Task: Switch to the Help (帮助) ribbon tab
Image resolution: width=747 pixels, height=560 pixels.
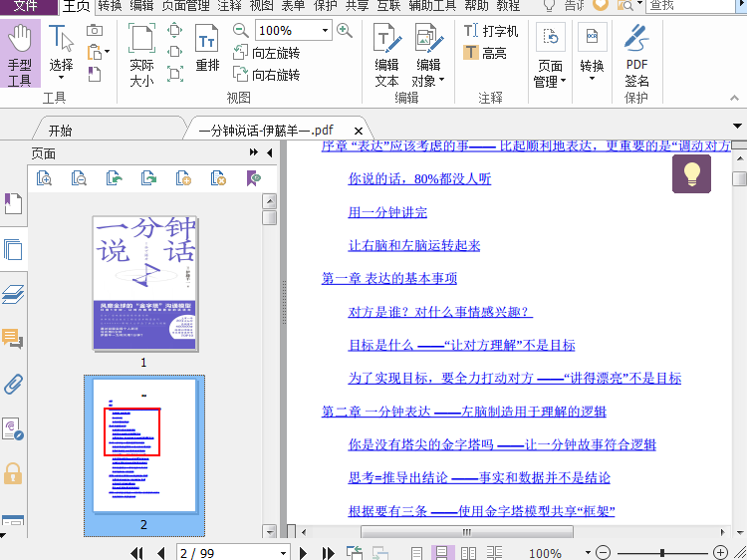Action: pyautogui.click(x=476, y=6)
